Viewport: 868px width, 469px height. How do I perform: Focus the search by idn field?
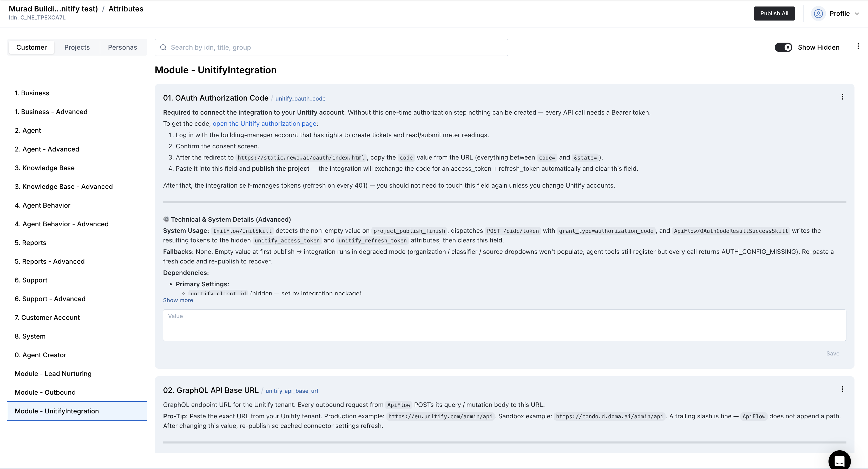pyautogui.click(x=331, y=48)
